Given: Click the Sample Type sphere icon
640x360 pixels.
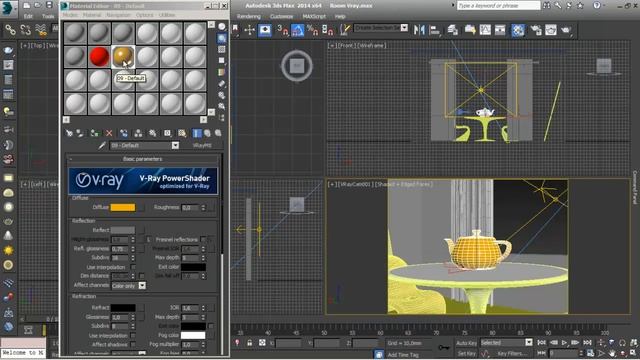Looking at the screenshot, I should (222, 27).
